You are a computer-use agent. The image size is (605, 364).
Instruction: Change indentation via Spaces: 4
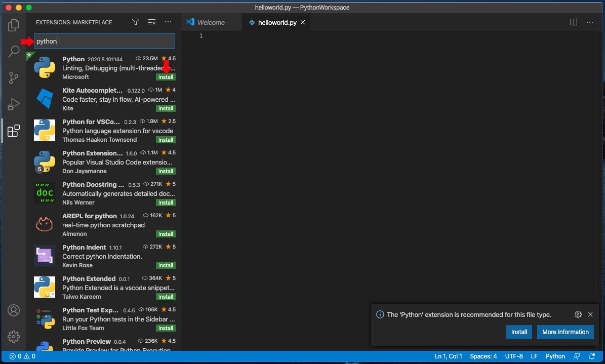[x=483, y=356]
